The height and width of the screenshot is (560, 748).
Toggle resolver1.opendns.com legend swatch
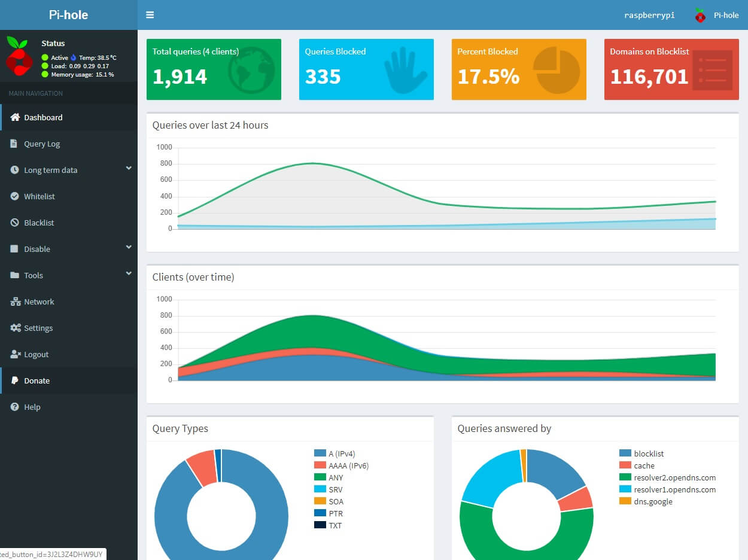click(625, 489)
